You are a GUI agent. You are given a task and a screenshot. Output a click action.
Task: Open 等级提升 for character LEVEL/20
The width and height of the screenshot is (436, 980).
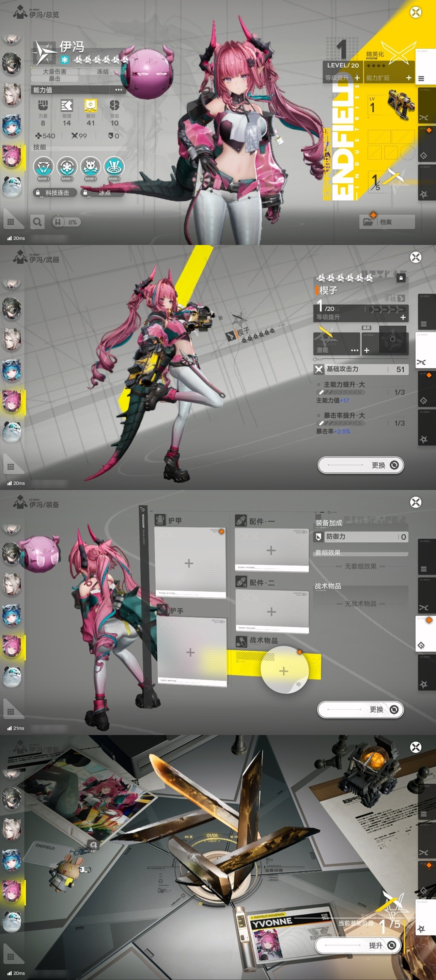coord(357,78)
